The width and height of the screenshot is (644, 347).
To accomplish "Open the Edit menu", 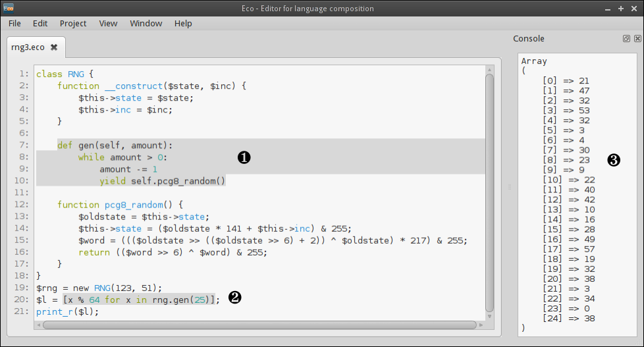I will 40,24.
